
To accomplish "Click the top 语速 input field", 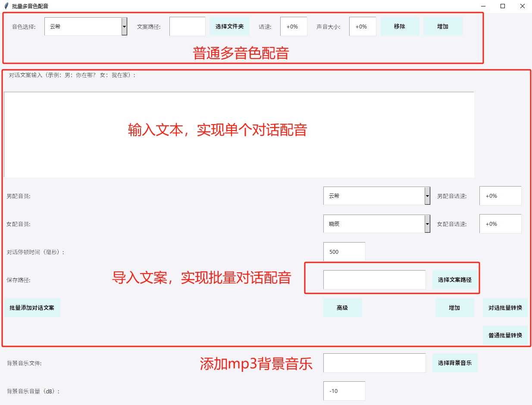I will (x=293, y=26).
